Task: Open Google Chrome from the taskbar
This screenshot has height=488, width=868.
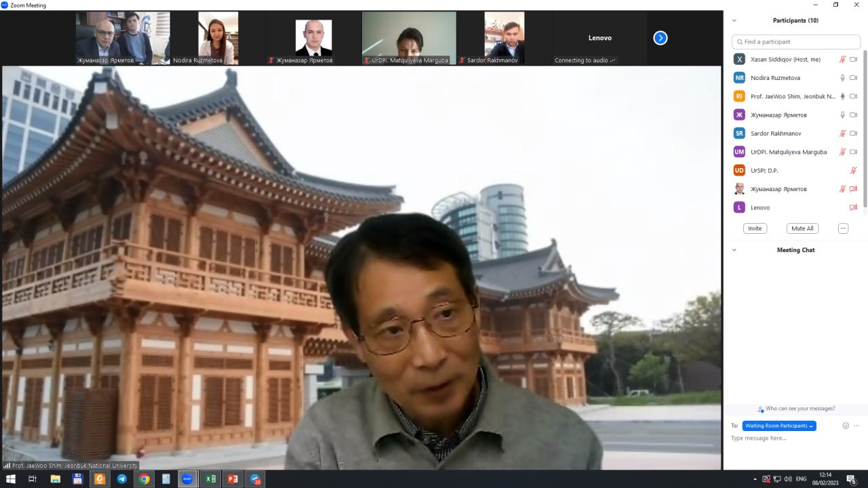Action: (x=144, y=479)
